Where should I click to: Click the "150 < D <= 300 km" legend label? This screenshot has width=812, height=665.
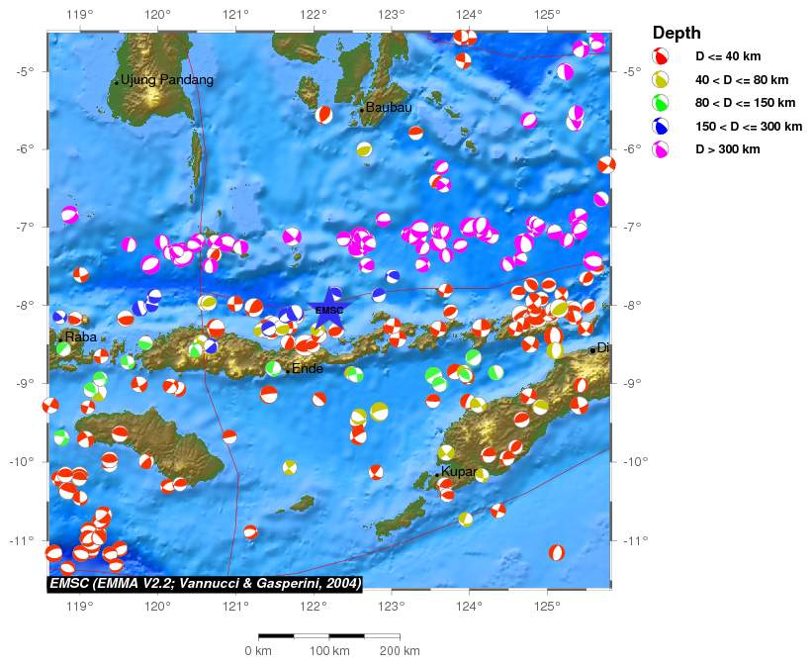point(749,126)
